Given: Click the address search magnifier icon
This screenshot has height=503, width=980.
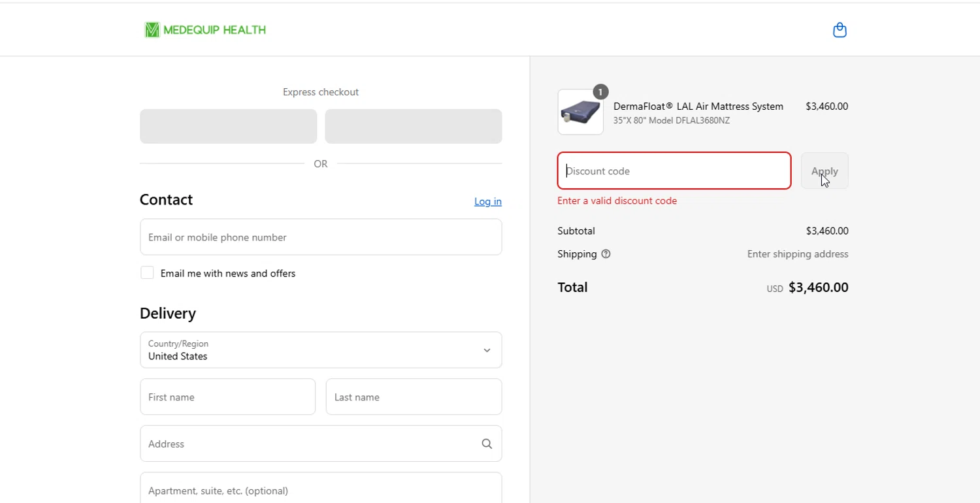Looking at the screenshot, I should [487, 444].
